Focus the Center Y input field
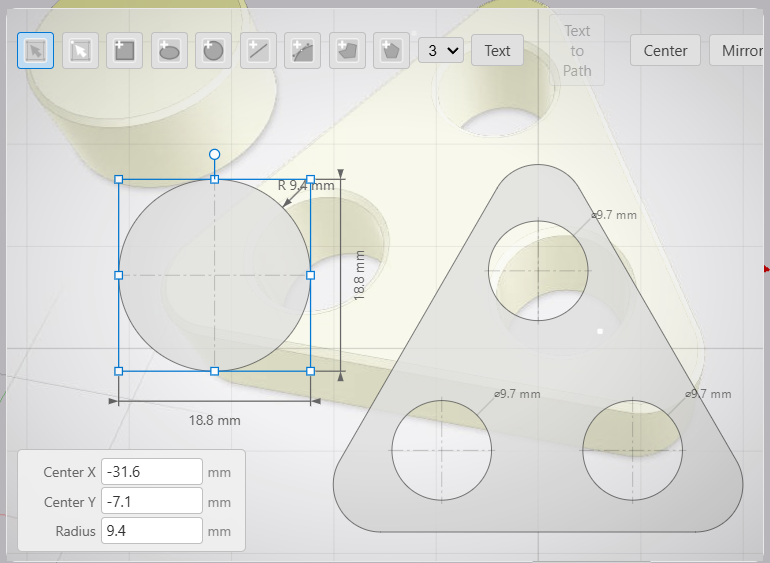The width and height of the screenshot is (770, 563). (152, 501)
